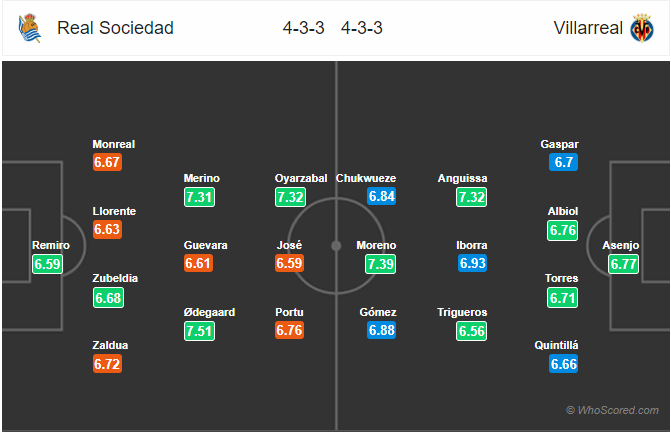Click Gaspar's blue 6.7 rating badge

[564, 163]
